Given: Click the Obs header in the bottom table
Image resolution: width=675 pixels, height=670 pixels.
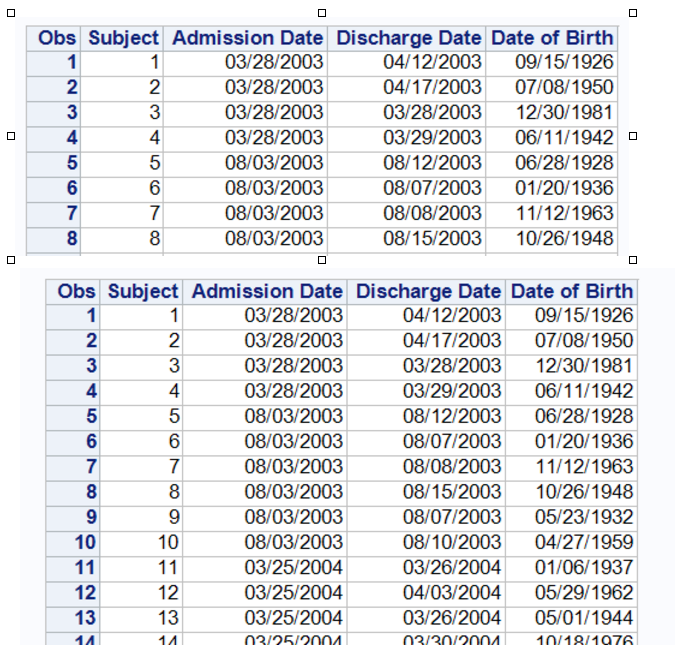Looking at the screenshot, I should (76, 291).
